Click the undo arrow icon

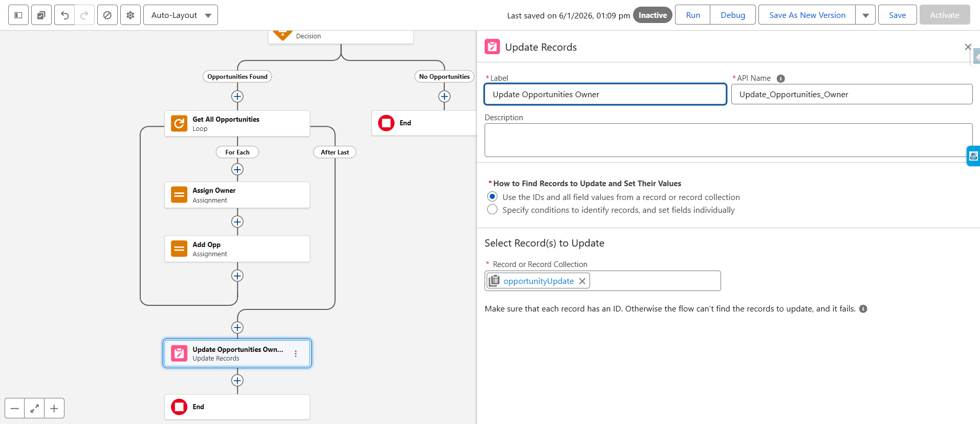coord(64,15)
